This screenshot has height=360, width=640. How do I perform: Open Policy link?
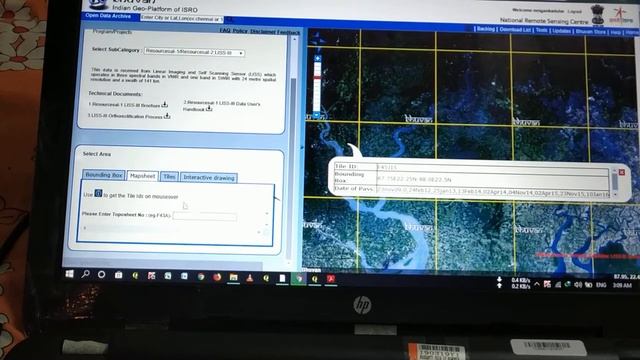coord(240,31)
